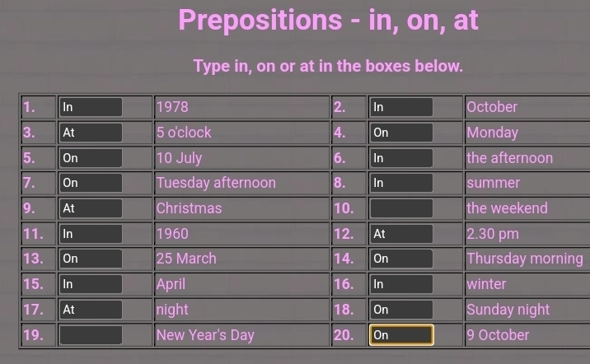Click the input for Tuesday afternoon
Viewport: 590px width, 364px height.
click(91, 183)
